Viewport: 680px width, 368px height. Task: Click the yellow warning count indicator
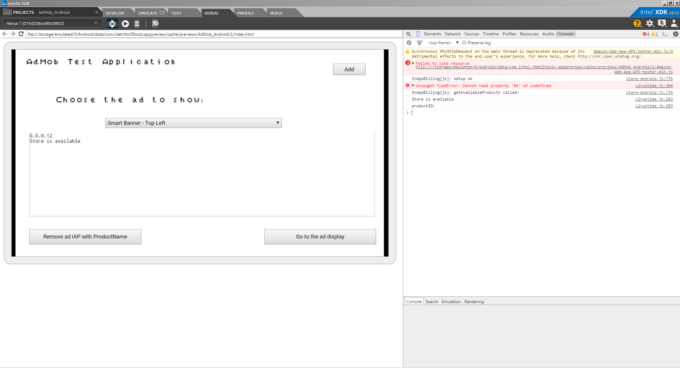654,34
